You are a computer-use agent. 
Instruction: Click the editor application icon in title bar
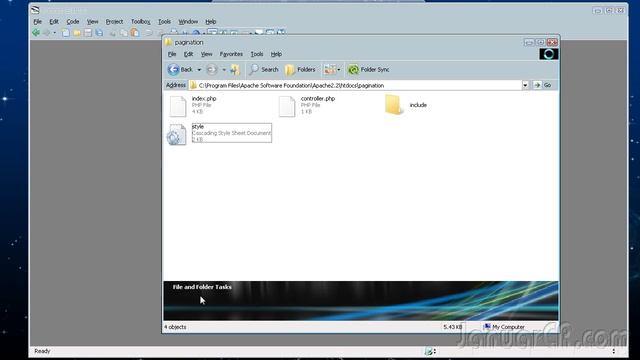tap(36, 10)
